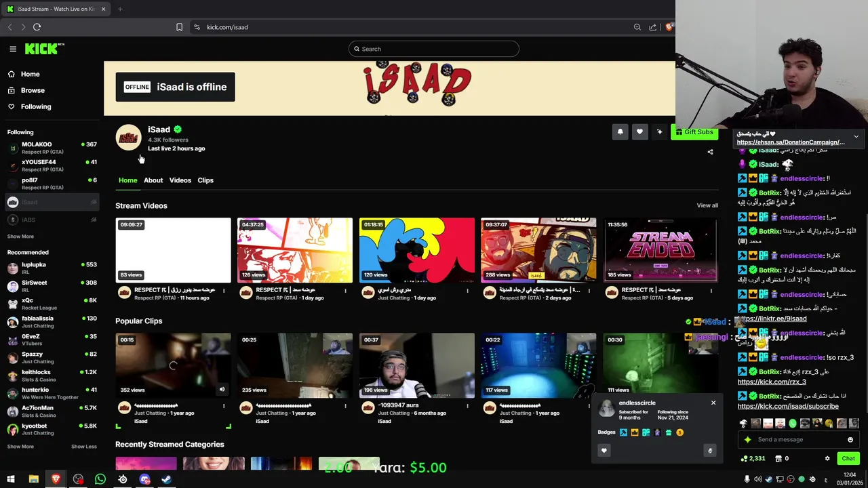
Task: Play the 00:37 aura clip
Action: pyautogui.click(x=417, y=365)
